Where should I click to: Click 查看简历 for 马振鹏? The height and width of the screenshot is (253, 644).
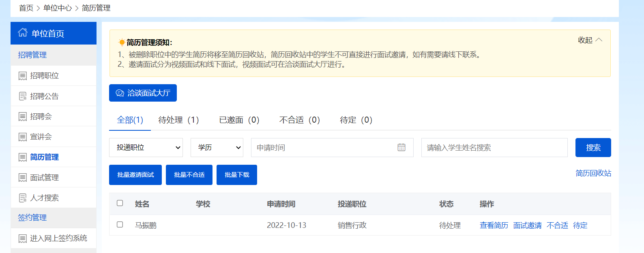[494, 225]
